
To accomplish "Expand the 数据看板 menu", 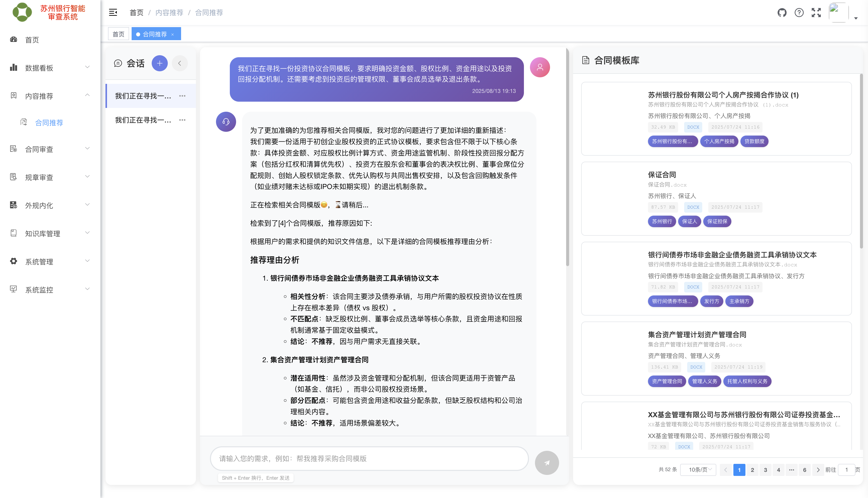I will click(50, 68).
